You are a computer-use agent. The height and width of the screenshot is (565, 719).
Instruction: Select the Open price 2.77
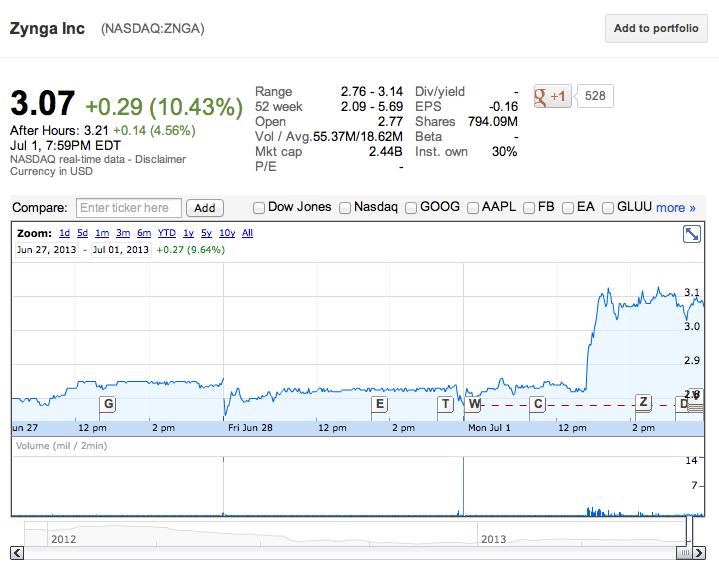pyautogui.click(x=390, y=122)
